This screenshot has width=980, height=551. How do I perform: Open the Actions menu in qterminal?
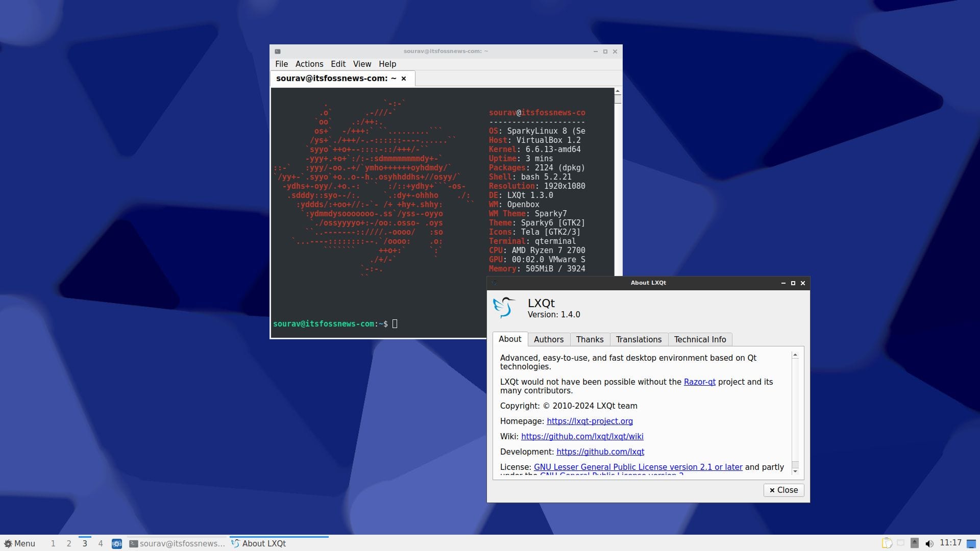[x=309, y=64]
